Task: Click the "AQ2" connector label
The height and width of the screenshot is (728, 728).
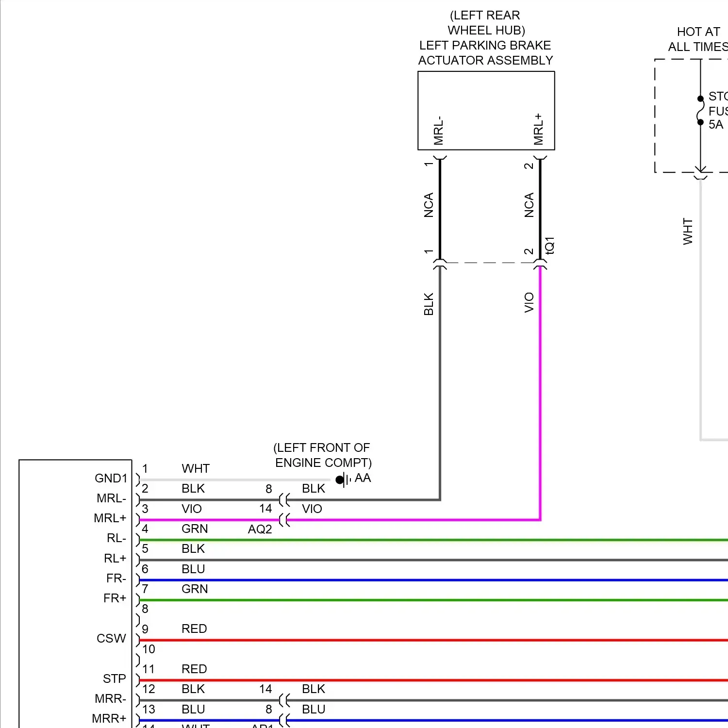Action: (x=260, y=529)
